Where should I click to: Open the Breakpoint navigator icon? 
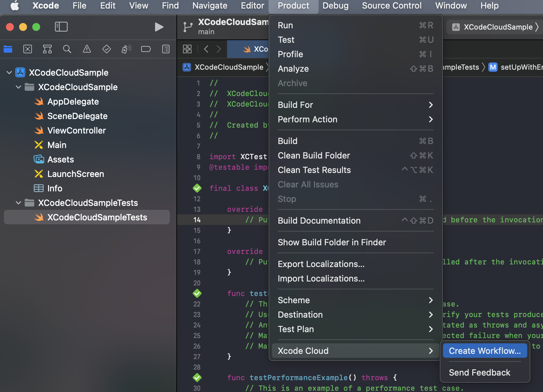coord(146,49)
